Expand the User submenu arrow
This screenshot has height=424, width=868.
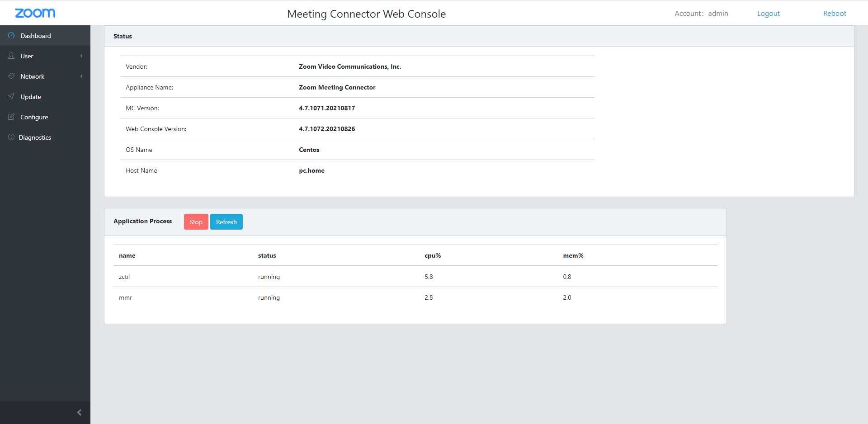click(x=81, y=56)
